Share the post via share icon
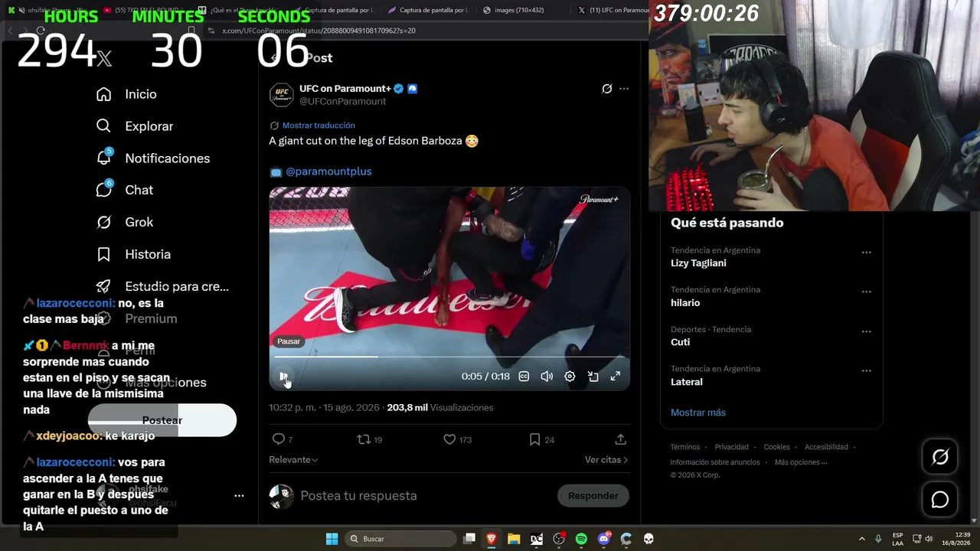Image resolution: width=980 pixels, height=551 pixels. point(620,439)
